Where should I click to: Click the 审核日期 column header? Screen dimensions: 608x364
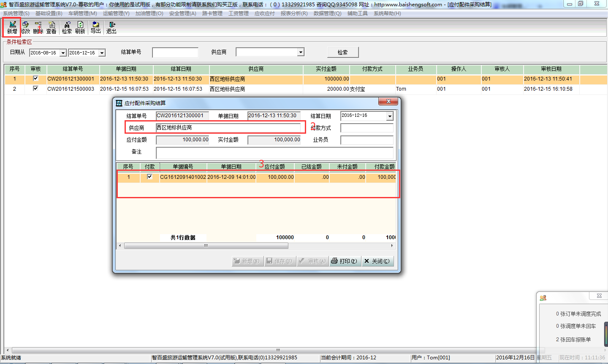tap(551, 69)
